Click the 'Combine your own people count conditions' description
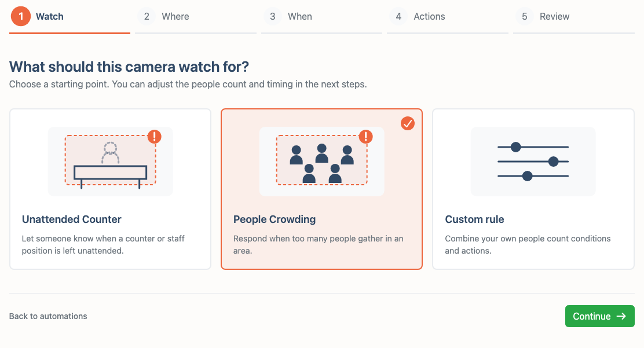Viewport: 644px width, 348px height. [x=528, y=244]
